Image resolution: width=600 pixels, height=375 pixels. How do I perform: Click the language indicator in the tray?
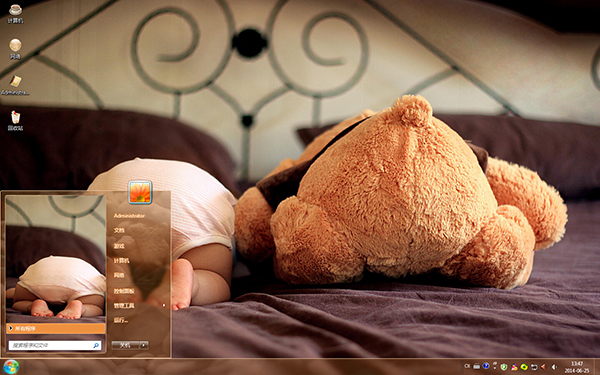(467, 366)
